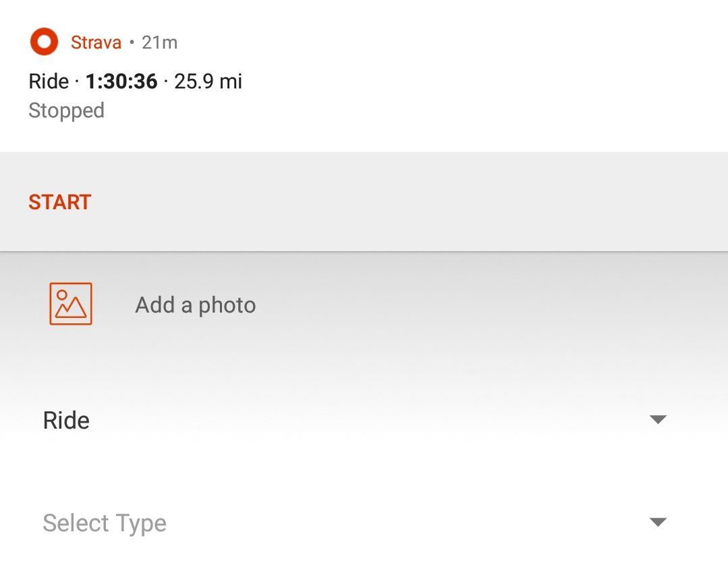
Task: Click empty area right of notification title
Action: (472, 82)
